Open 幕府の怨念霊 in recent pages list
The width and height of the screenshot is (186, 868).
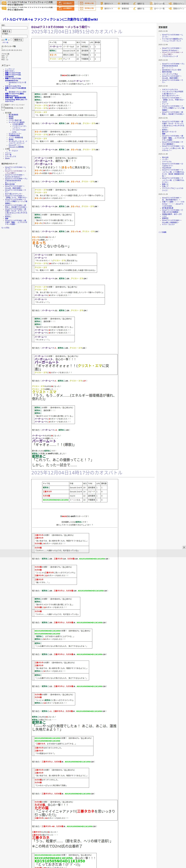(10, 184)
